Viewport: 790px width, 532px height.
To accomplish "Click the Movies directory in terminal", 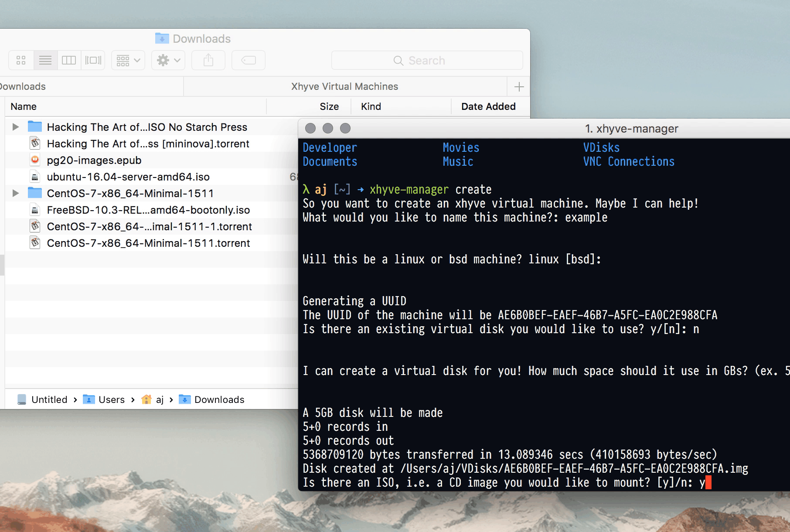I will (461, 147).
